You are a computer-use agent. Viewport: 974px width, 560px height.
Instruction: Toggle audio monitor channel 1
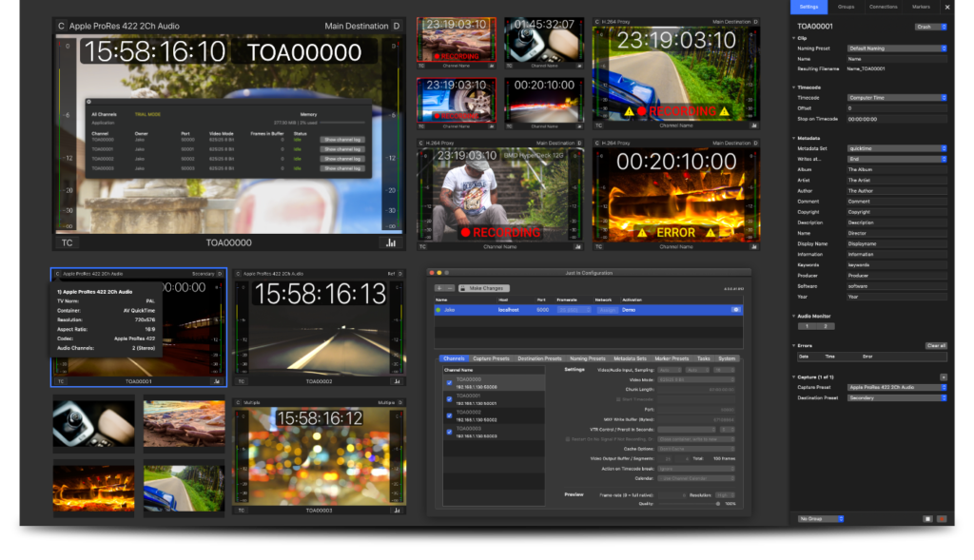click(807, 326)
